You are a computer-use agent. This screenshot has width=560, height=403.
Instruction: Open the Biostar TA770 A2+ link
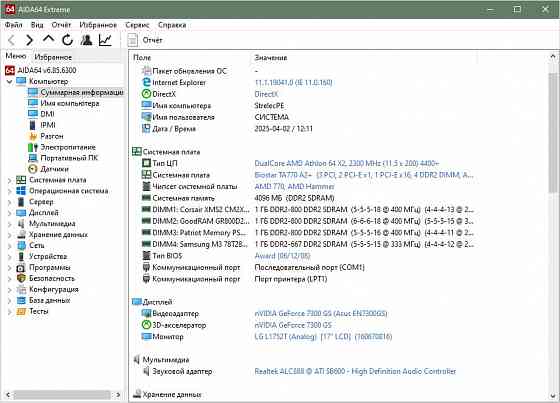point(364,175)
